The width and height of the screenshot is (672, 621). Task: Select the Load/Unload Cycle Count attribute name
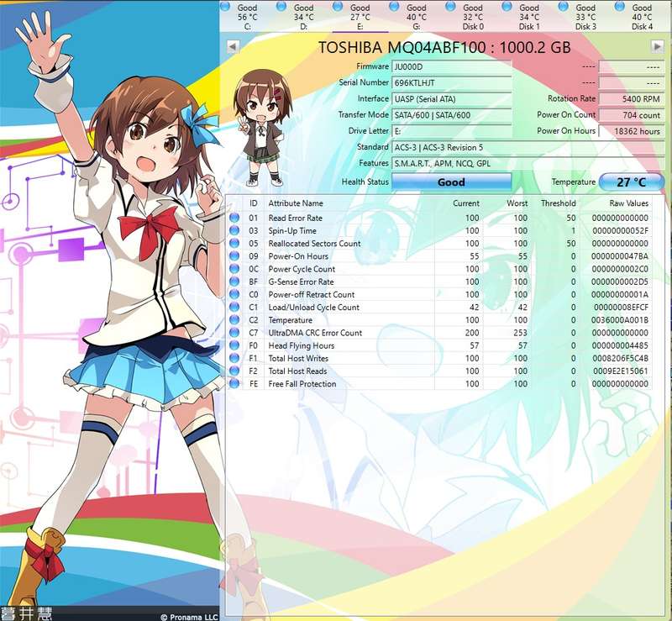click(x=313, y=307)
